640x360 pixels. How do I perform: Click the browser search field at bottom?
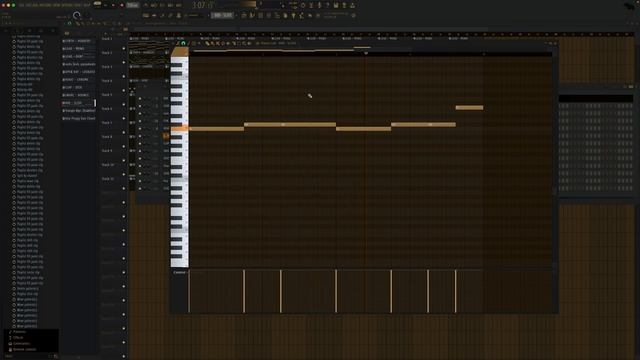27,356
